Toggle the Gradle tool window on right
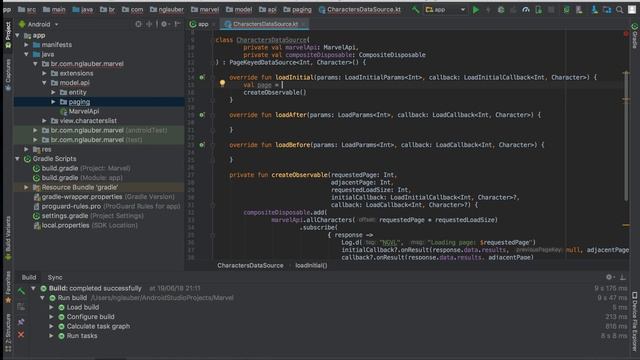The image size is (640, 360). (635, 36)
